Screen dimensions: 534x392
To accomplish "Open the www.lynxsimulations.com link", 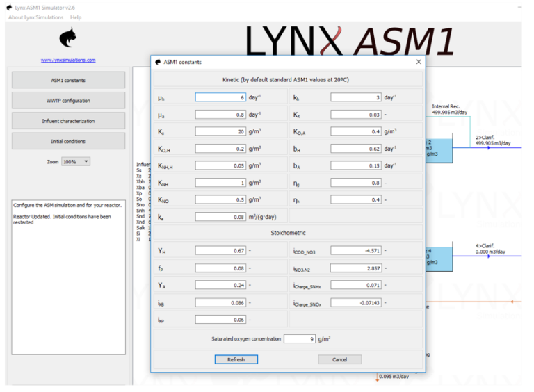I will [x=68, y=60].
